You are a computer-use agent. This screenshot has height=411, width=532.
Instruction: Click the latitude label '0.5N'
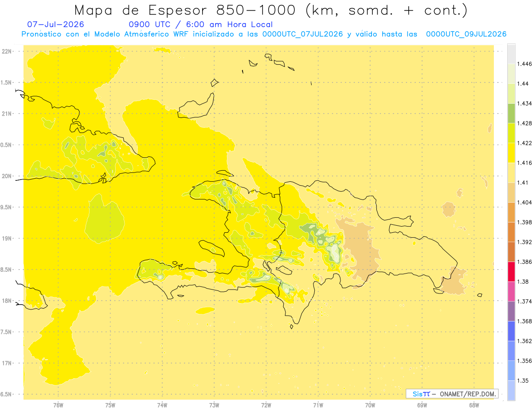click(x=7, y=145)
